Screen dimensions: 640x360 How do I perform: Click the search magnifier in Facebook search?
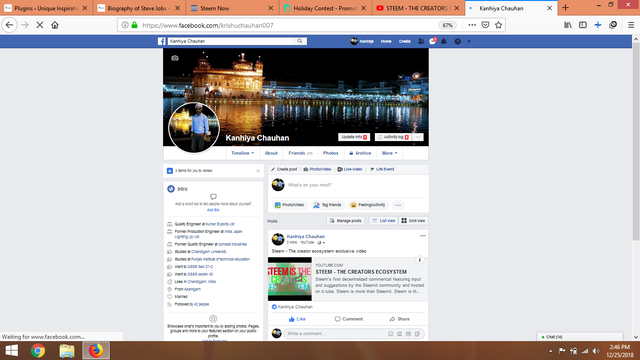pos(300,41)
